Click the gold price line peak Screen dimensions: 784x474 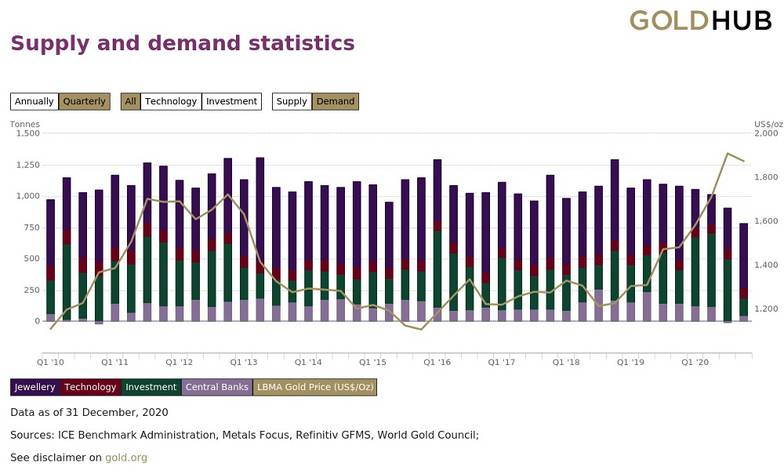(728, 154)
